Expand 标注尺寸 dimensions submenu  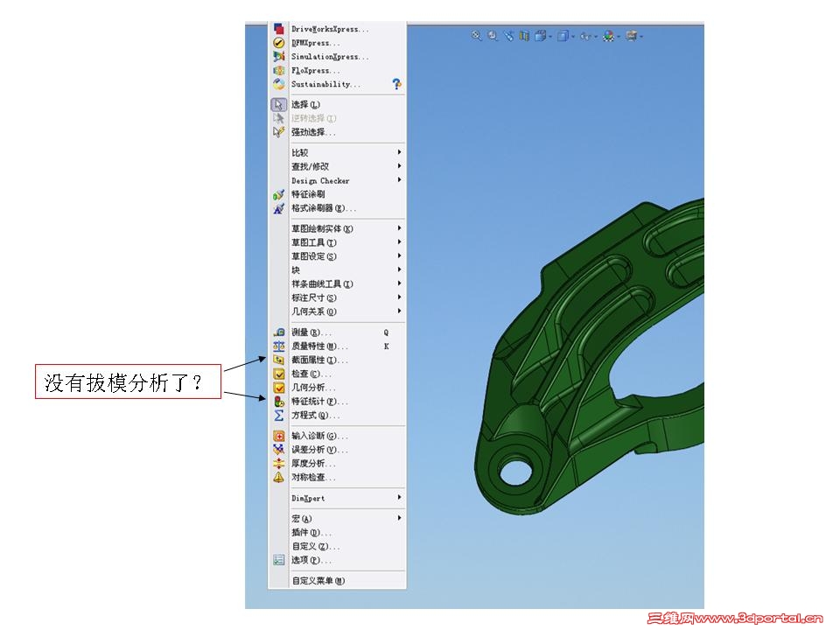click(x=336, y=297)
